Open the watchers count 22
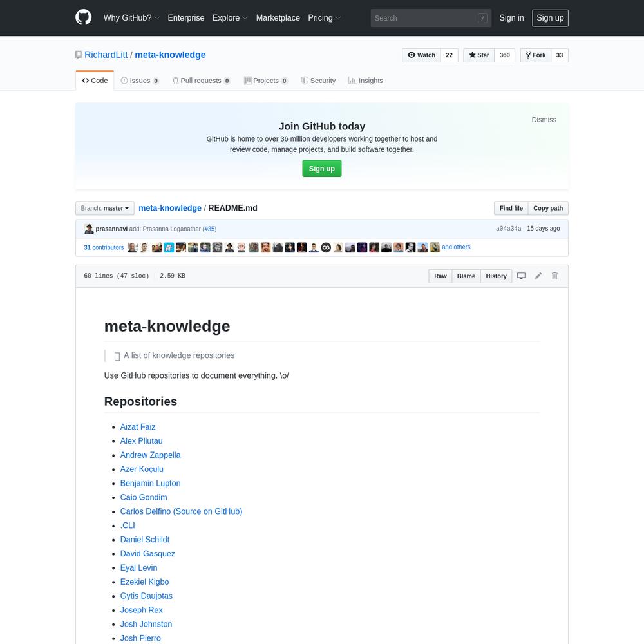The image size is (644, 644). [450, 55]
